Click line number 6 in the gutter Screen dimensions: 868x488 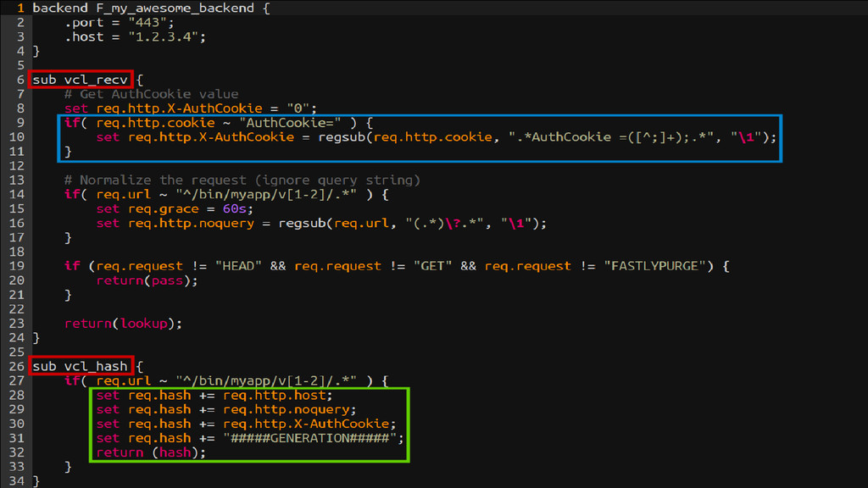point(20,80)
